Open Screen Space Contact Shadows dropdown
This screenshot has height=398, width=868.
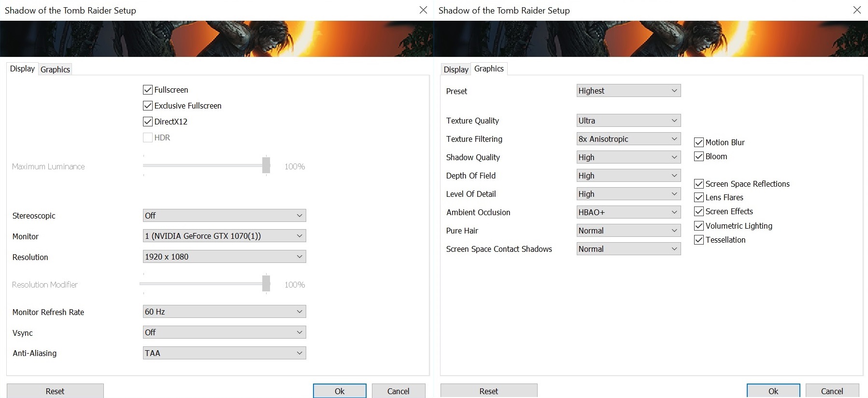[x=628, y=249]
